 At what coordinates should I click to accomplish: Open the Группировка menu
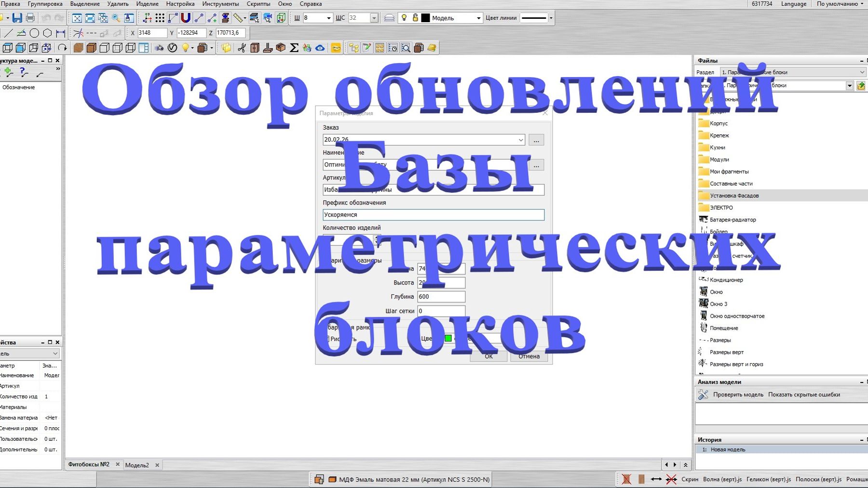click(x=45, y=4)
